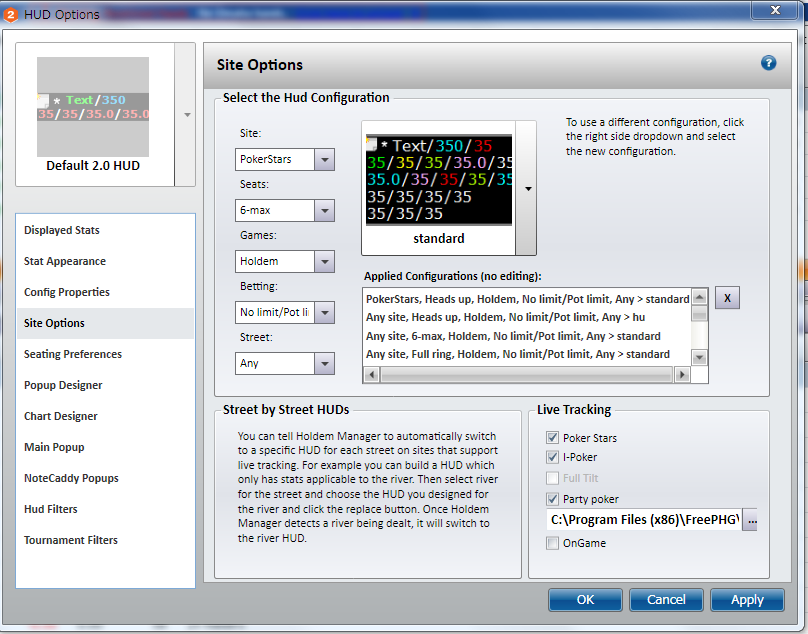This screenshot has height=634, width=808.
Task: Toggle Party poker live tracking checkbox
Action: (552, 499)
